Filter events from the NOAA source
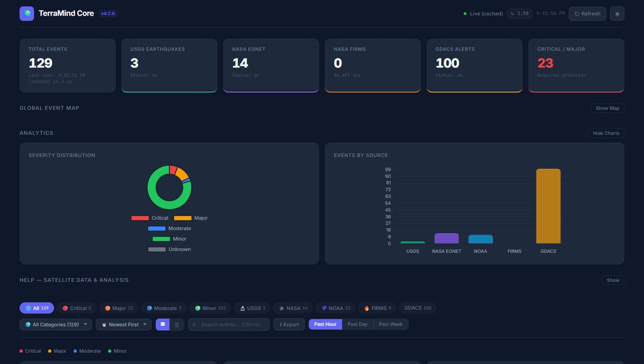 click(x=335, y=308)
